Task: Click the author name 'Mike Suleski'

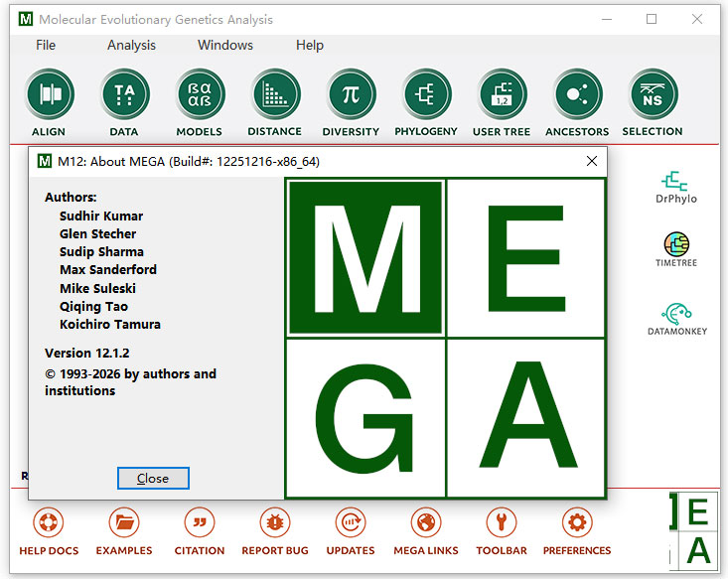Action: [x=97, y=288]
